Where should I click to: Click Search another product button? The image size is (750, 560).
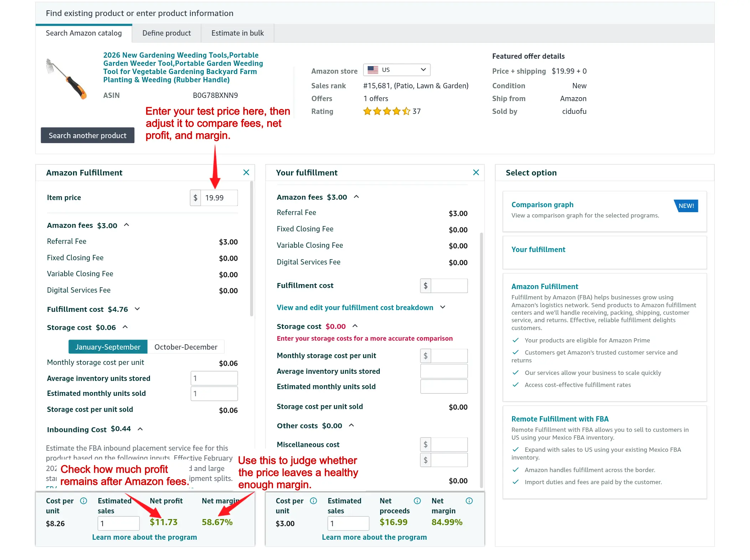(87, 135)
